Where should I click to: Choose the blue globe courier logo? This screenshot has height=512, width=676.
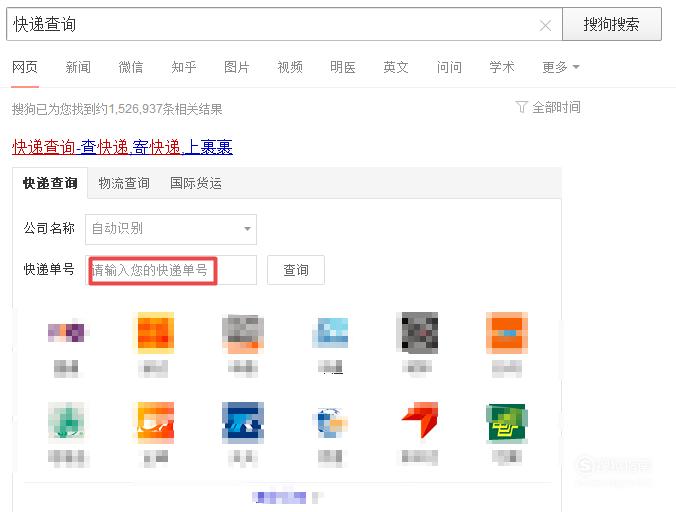tap(331, 422)
